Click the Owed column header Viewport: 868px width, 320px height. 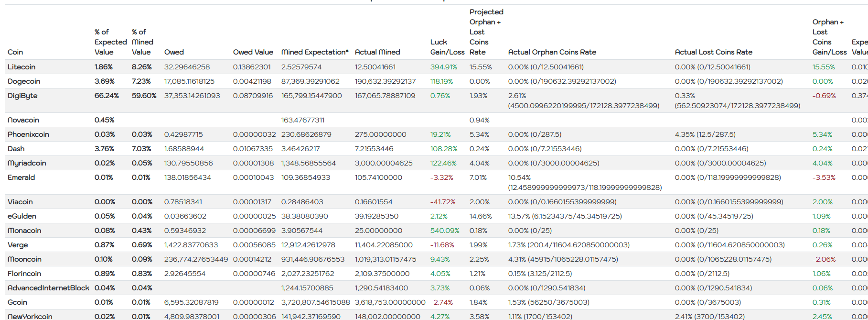click(x=174, y=52)
